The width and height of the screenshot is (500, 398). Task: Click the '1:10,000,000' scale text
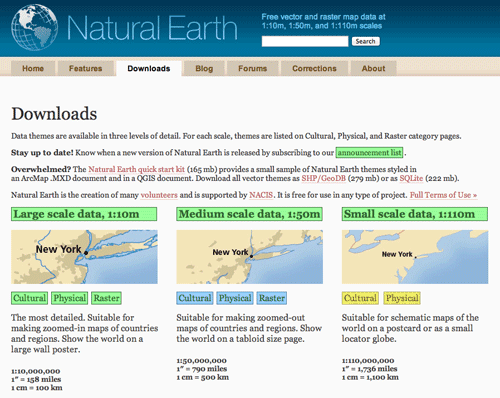[36, 371]
